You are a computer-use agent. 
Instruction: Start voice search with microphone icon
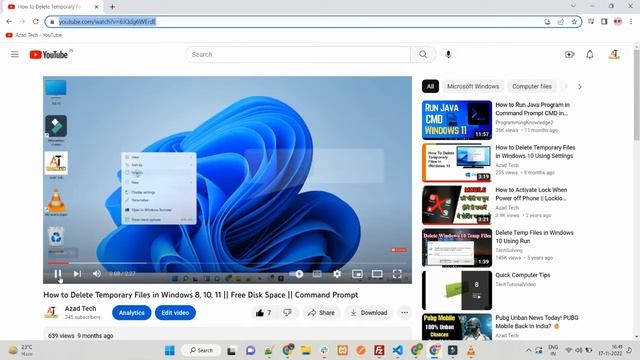(x=448, y=54)
